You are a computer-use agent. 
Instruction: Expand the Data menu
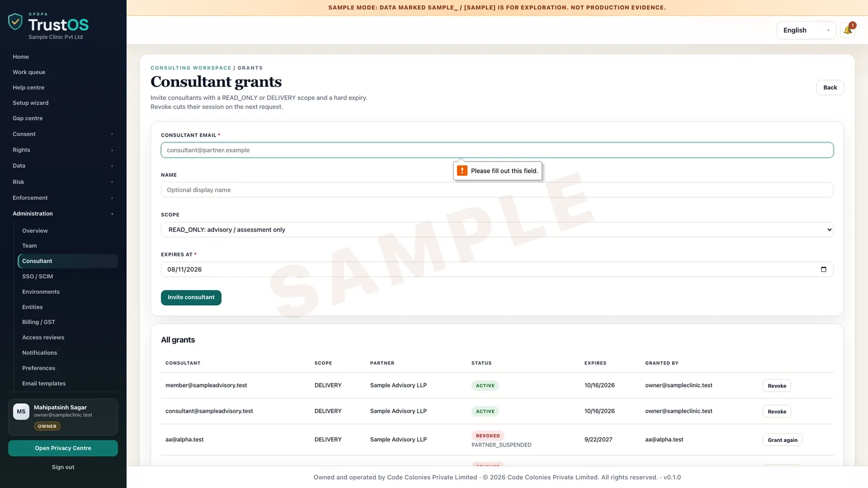tap(63, 166)
